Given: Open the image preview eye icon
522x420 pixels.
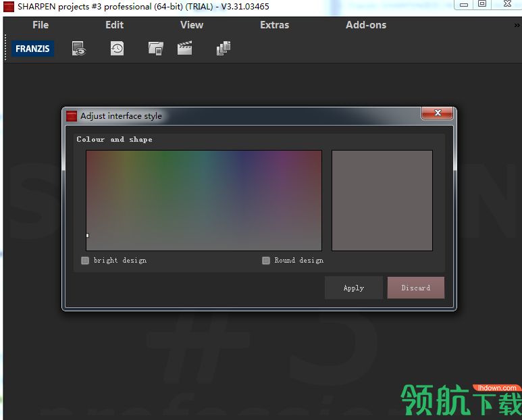Looking at the screenshot, I should [x=79, y=49].
